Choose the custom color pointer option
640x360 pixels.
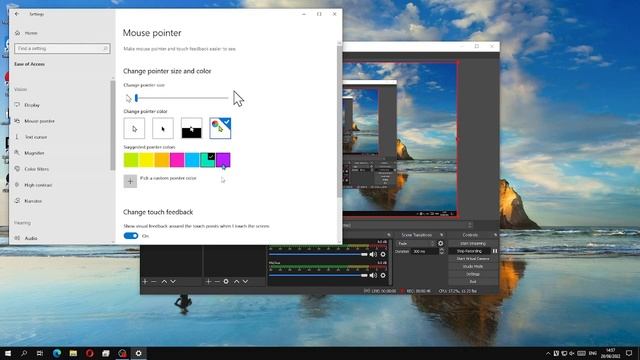[220, 129]
